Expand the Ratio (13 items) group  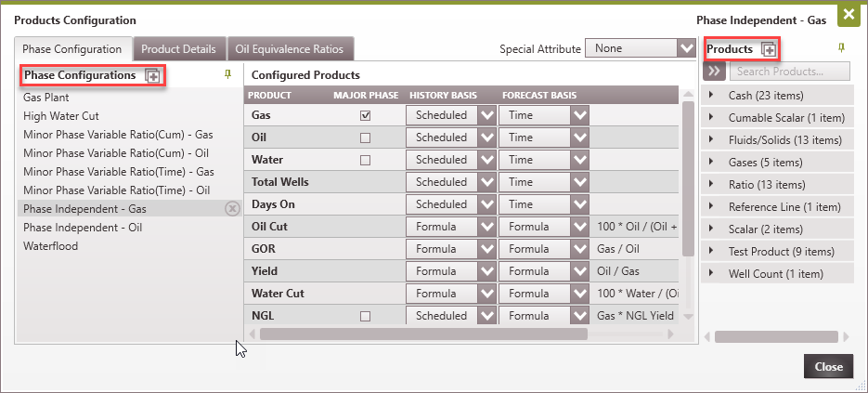(710, 184)
